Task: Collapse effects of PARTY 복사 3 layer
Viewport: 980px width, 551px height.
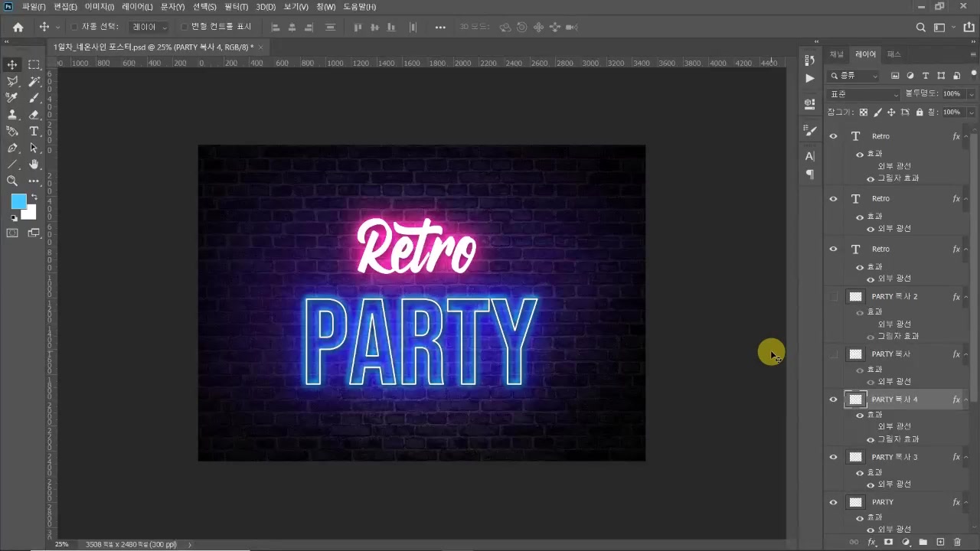Action: click(x=966, y=458)
